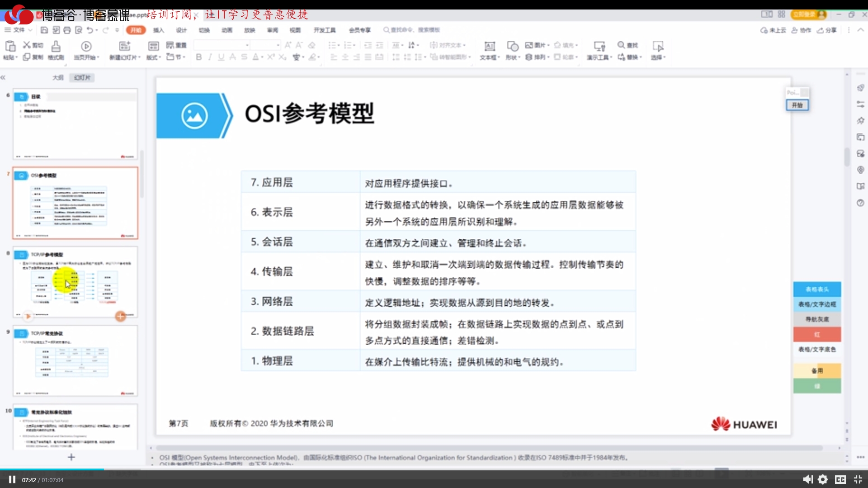Click the Cut scissors icon
This screenshot has height=488, width=868.
coord(27,45)
